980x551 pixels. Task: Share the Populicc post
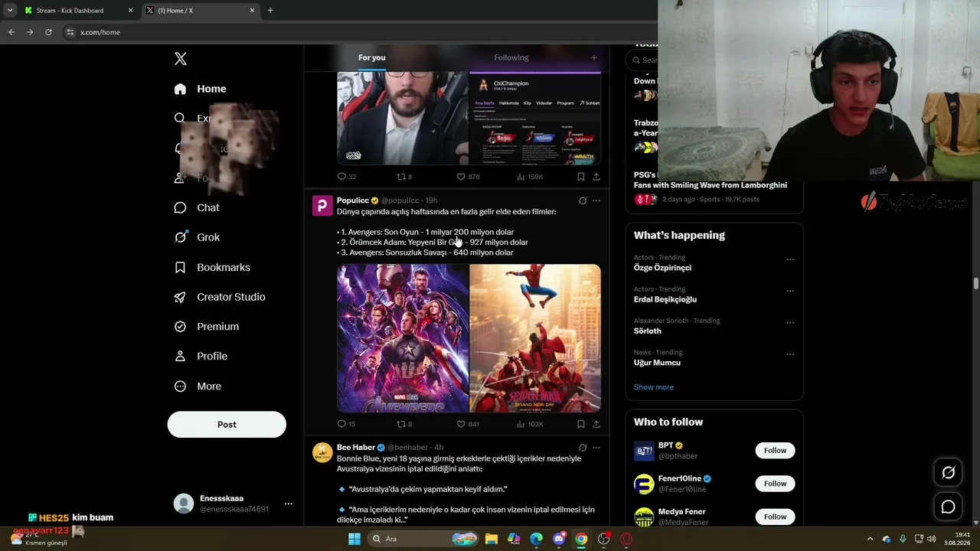tap(596, 424)
